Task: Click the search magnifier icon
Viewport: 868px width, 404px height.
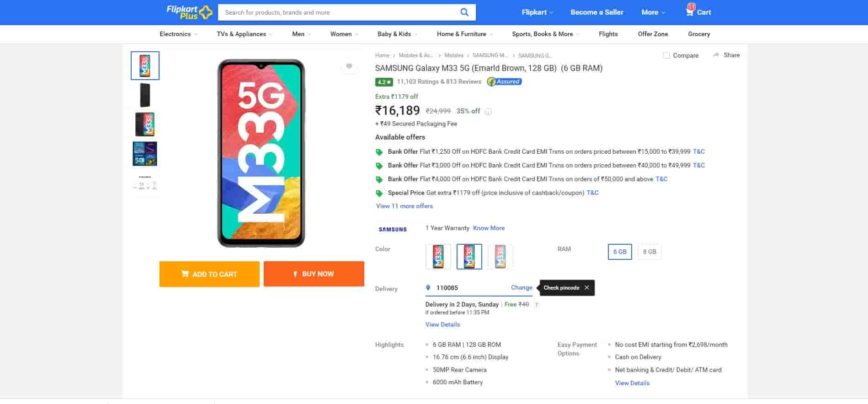Action: (464, 12)
